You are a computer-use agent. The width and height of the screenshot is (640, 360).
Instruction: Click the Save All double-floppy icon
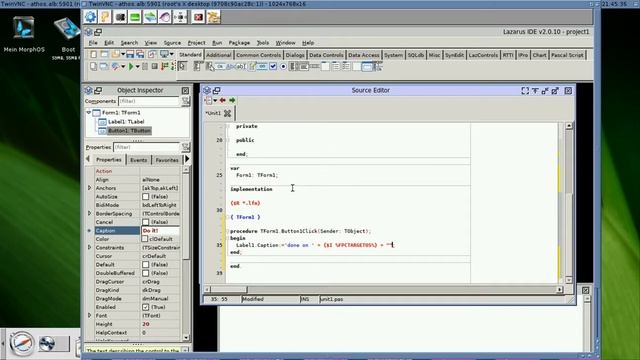140,54
